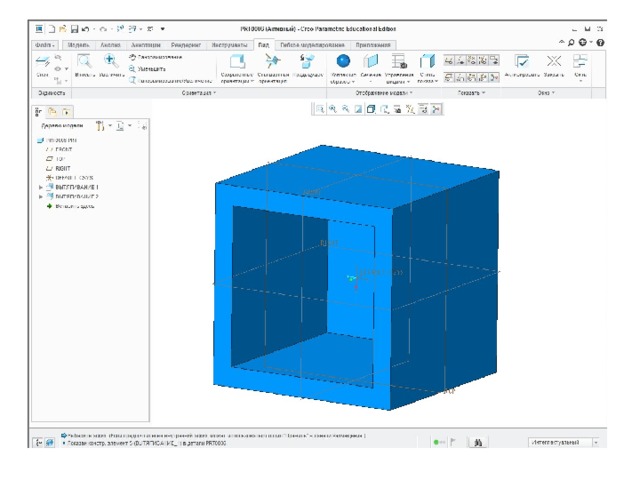Viewport: 640px width, 480px height.
Task: Click the binoculars search icon in status bar
Action: pyautogui.click(x=479, y=442)
